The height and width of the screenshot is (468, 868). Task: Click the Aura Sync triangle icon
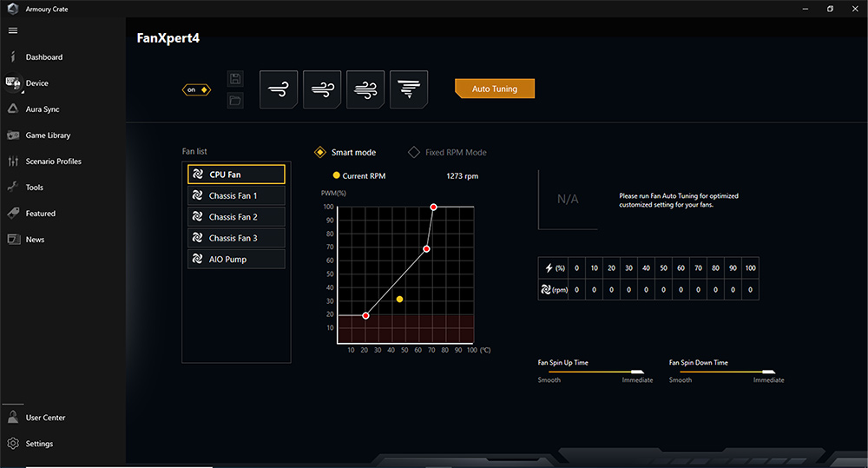(x=13, y=109)
